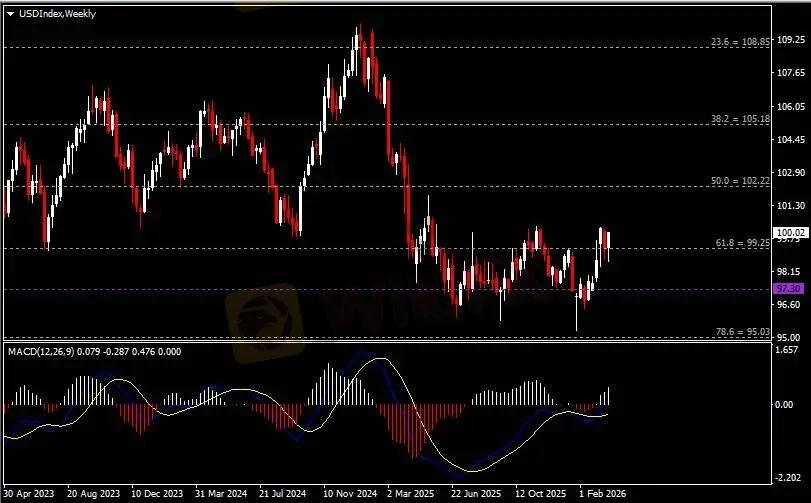Click the 2 Mar 2025 date label
This screenshot has height=503, width=811.
[411, 494]
